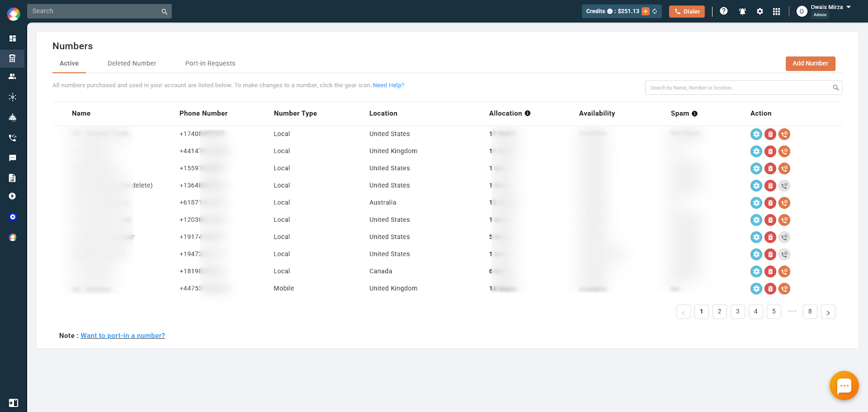
Task: Jump to last page 8
Action: (x=810, y=312)
